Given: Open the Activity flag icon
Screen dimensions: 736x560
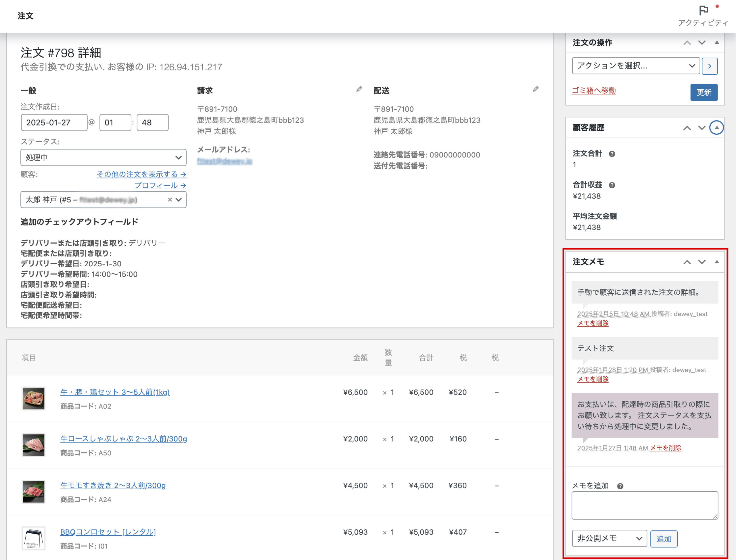Looking at the screenshot, I should pos(703,11).
